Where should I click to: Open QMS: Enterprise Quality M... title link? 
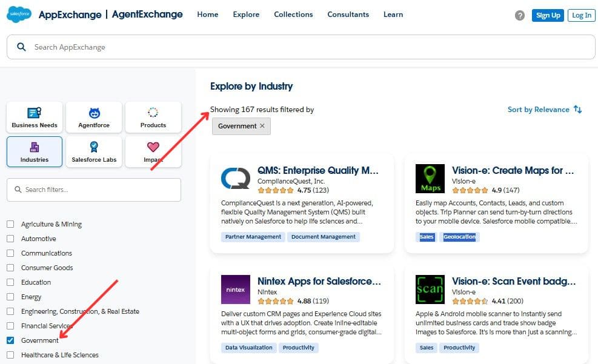317,170
